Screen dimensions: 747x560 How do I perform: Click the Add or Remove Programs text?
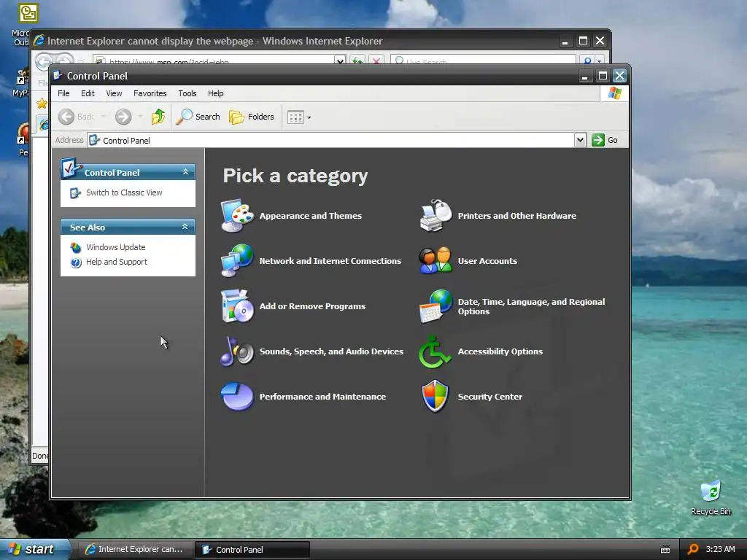312,306
